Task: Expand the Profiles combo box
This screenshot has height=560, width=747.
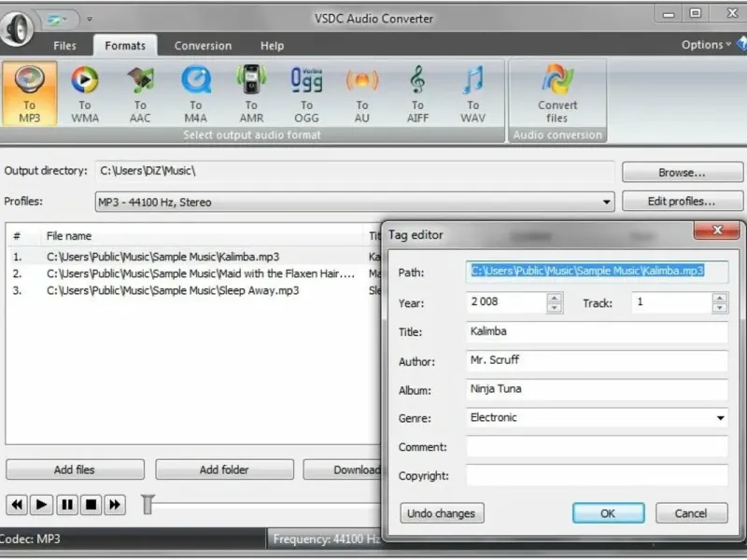Action: coord(606,202)
